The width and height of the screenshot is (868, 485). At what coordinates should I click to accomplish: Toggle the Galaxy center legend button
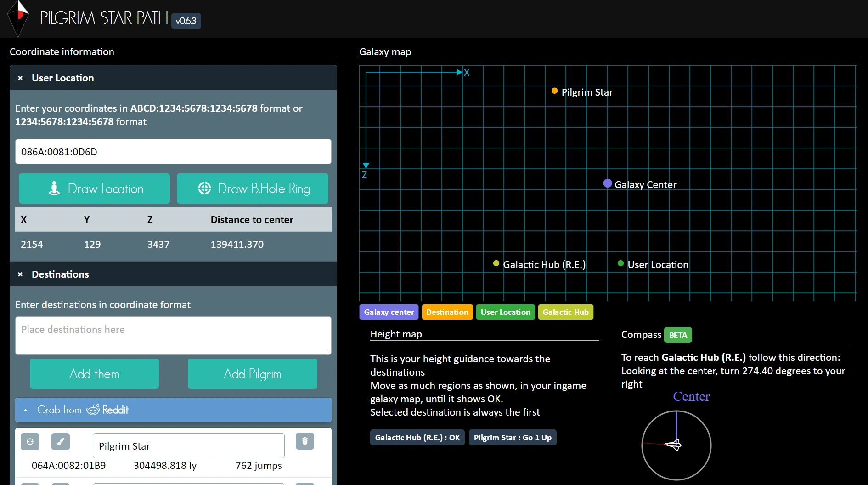(389, 312)
